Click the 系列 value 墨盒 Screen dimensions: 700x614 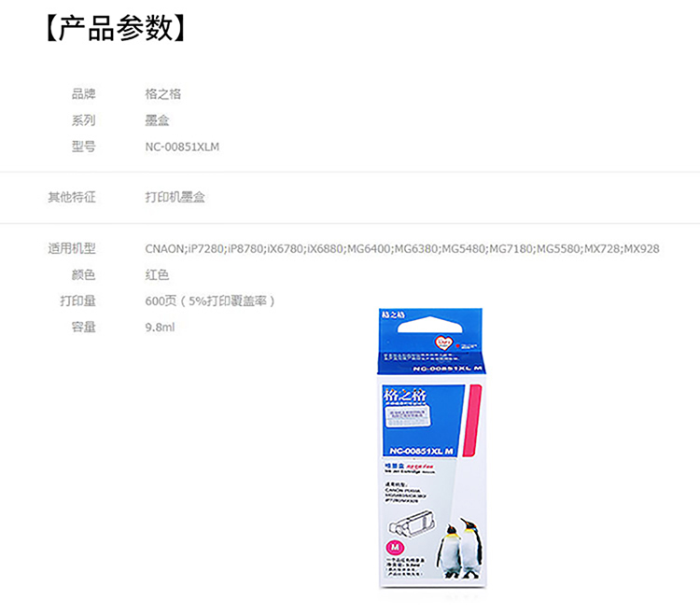(157, 120)
